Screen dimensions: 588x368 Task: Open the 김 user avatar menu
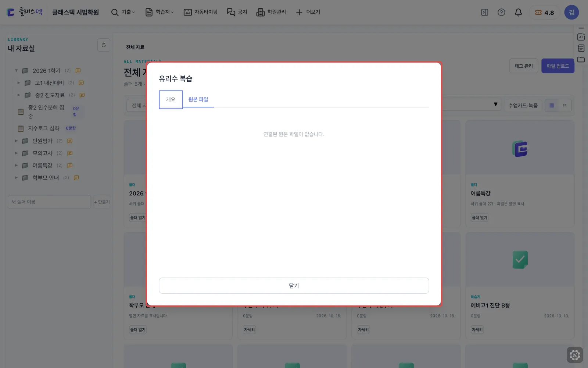571,13
